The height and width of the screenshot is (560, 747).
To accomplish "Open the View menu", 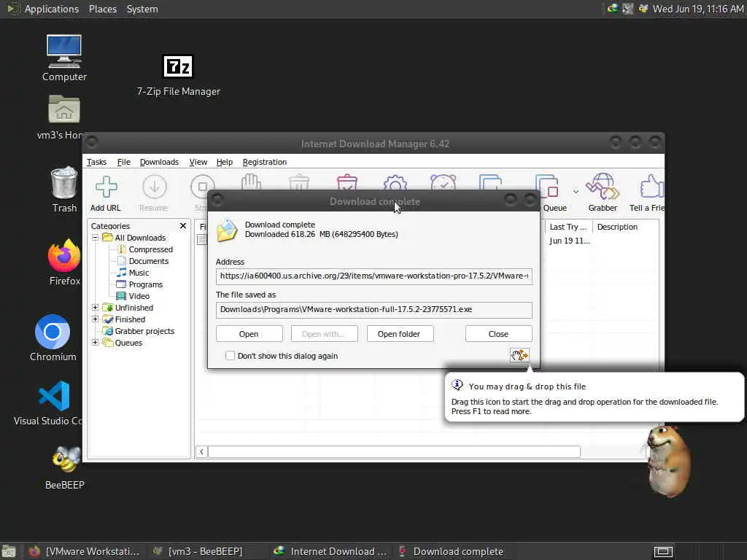I will click(x=198, y=162).
